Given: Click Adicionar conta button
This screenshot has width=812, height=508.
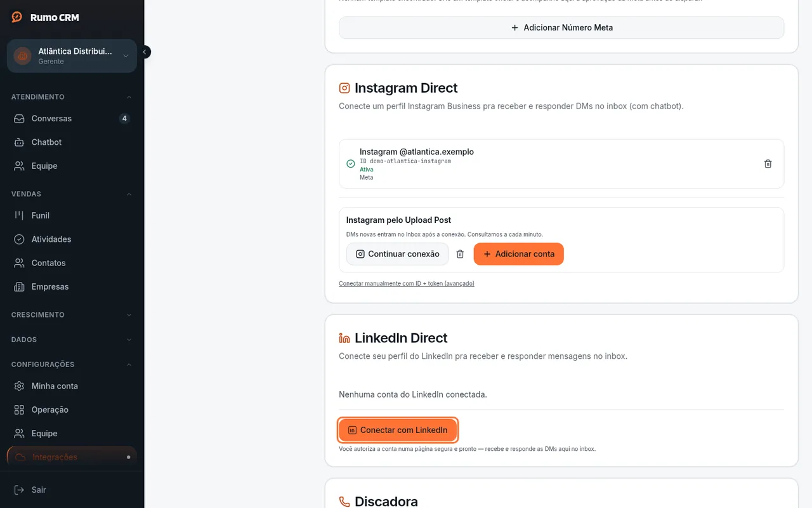Looking at the screenshot, I should coord(518,254).
